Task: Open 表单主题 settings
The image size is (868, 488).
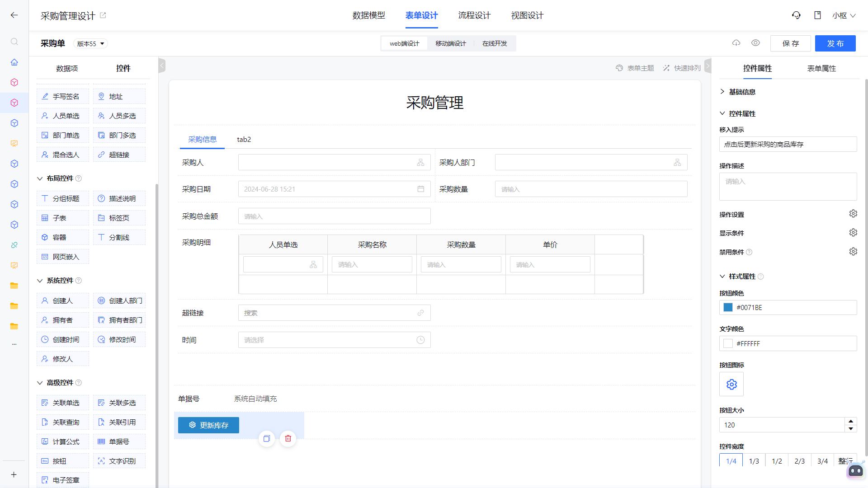Action: point(635,68)
